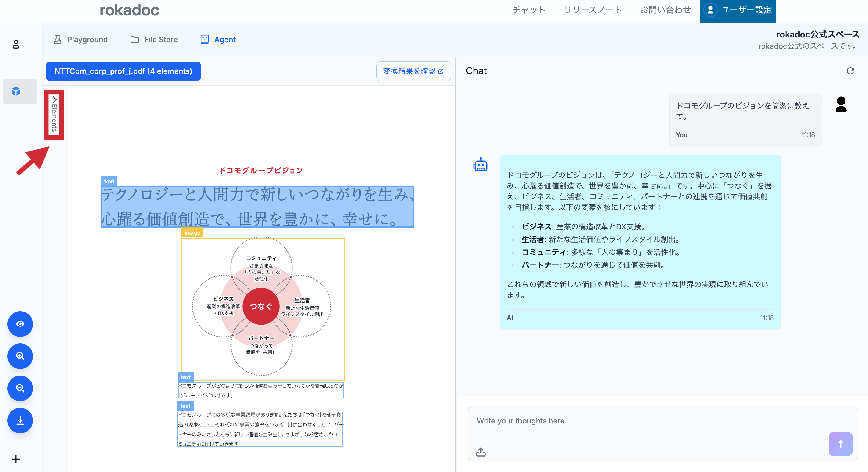868x472 pixels.
Task: Click the 'AI' sender label
Action: (x=510, y=318)
